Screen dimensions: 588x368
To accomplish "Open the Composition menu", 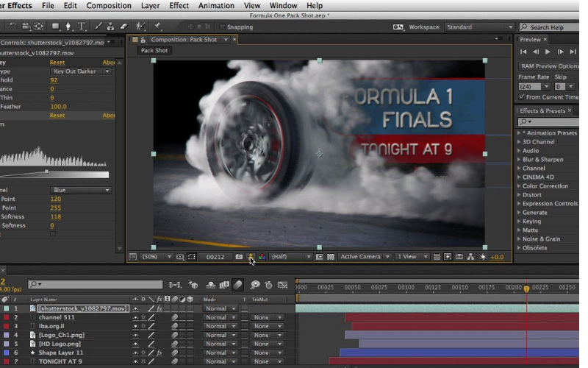I will [109, 6].
